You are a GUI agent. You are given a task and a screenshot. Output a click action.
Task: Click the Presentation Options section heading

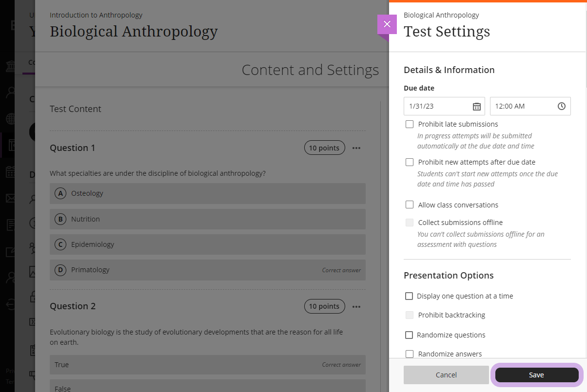[449, 276]
